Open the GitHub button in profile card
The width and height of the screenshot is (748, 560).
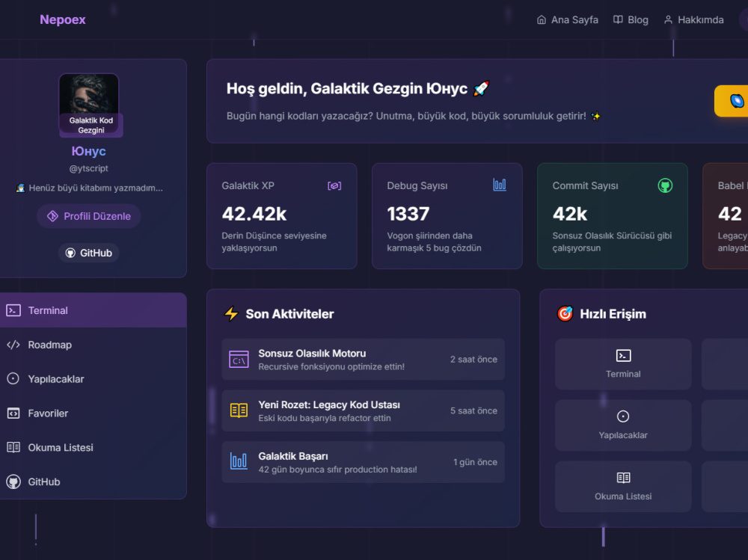(89, 253)
